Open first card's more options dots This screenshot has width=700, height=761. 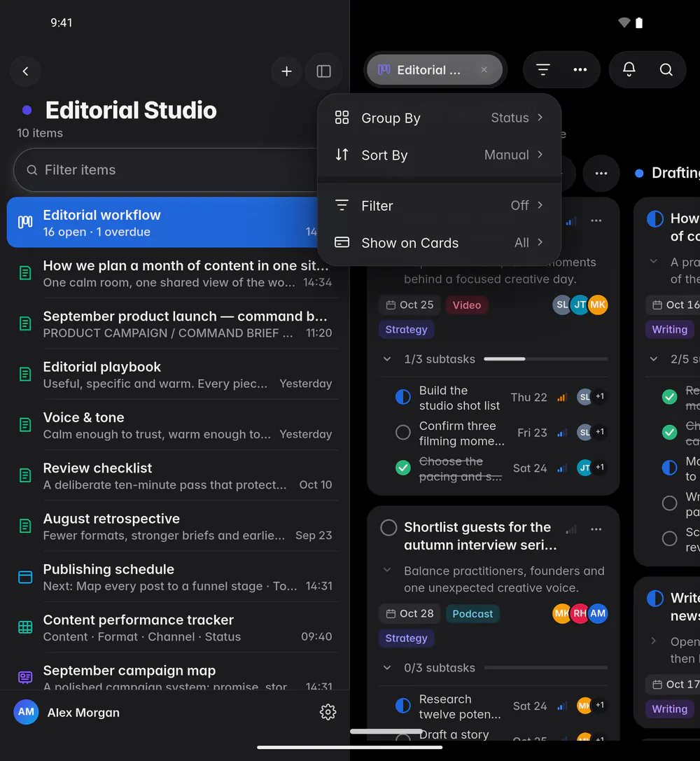coord(596,221)
